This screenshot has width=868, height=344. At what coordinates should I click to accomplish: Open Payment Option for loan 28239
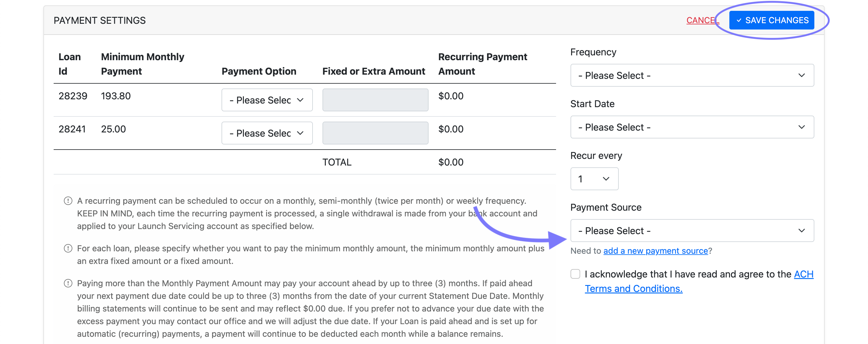coord(266,100)
